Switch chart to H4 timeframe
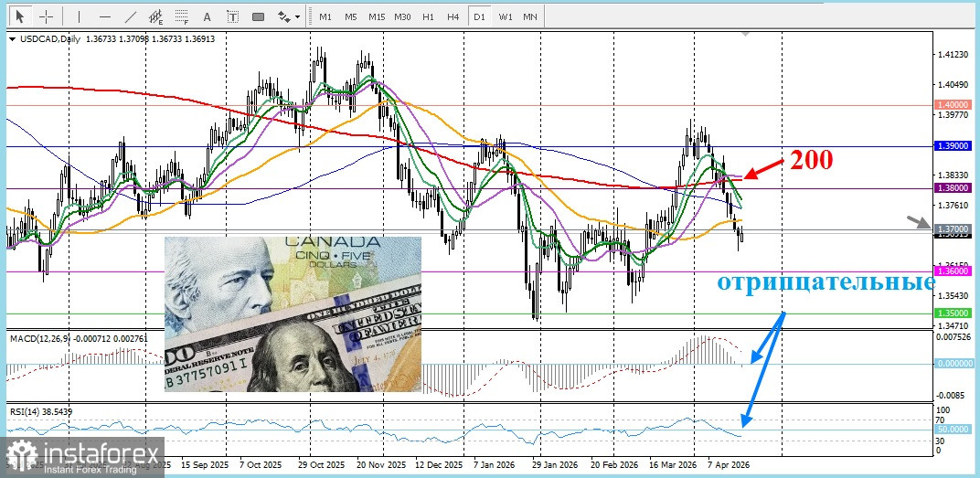 (453, 16)
